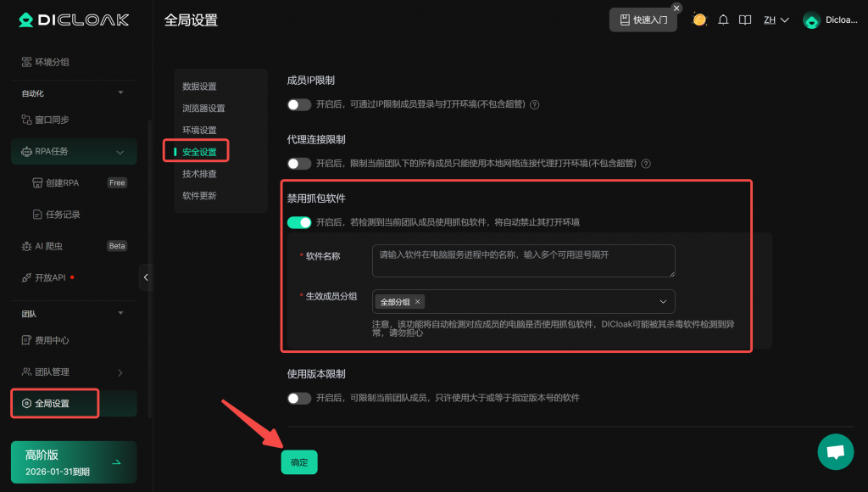Image resolution: width=868 pixels, height=492 pixels.
Task: Switch to the 浏览器设置 tab
Action: pos(203,109)
